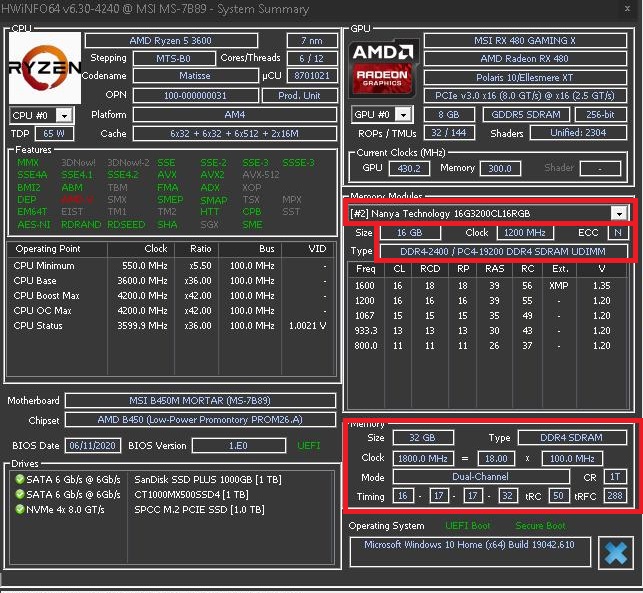
Task: Click the SPCC M.2 PCIE SSD drive entry
Action: pyautogui.click(x=199, y=509)
